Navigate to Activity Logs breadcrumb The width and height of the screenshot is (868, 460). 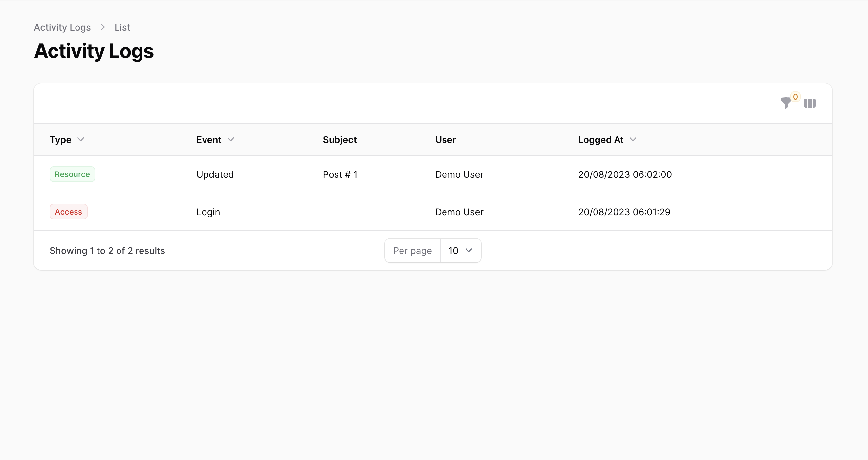point(62,27)
